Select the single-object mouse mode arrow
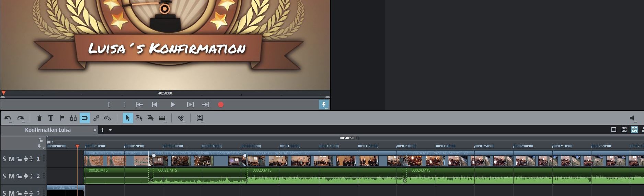The image size is (644, 196). pos(128,118)
